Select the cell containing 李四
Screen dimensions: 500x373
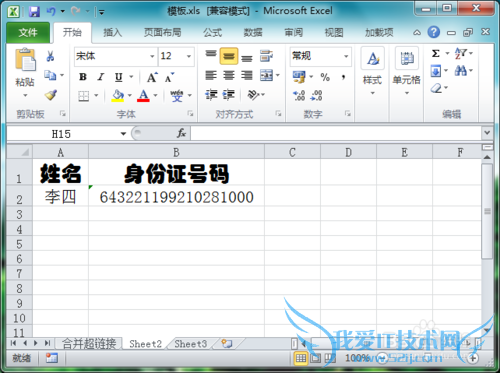(60, 197)
